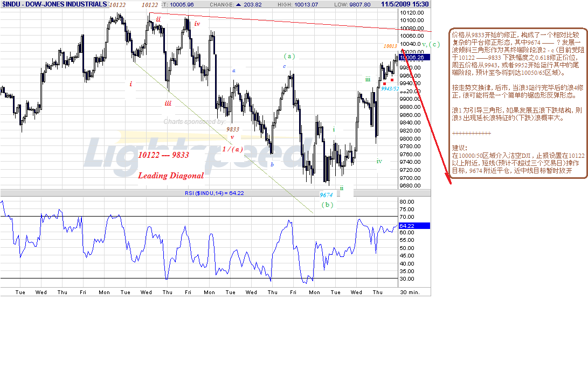Image resolution: width=588 pixels, height=383 pixels.
Task: Click the "9800.00" price axis label
Action: click(x=410, y=138)
